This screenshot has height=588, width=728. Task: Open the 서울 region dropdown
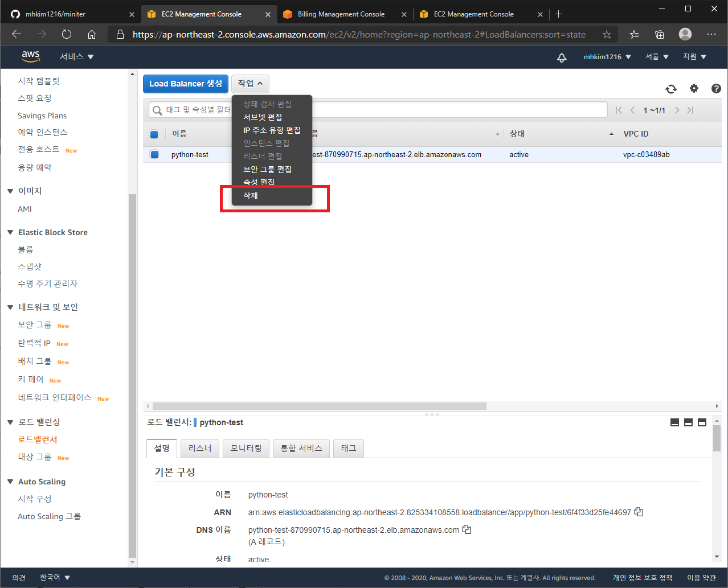657,57
